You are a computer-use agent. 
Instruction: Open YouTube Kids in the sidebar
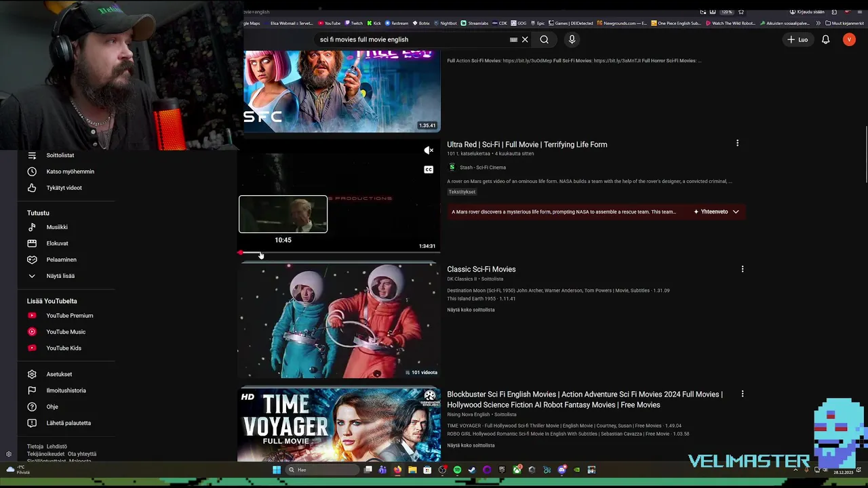64,348
